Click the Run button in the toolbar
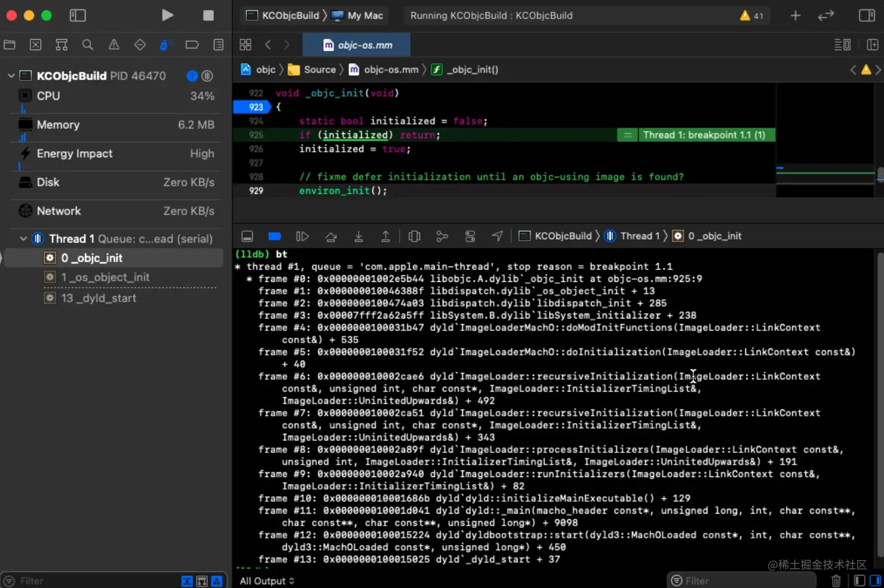 pos(167,15)
